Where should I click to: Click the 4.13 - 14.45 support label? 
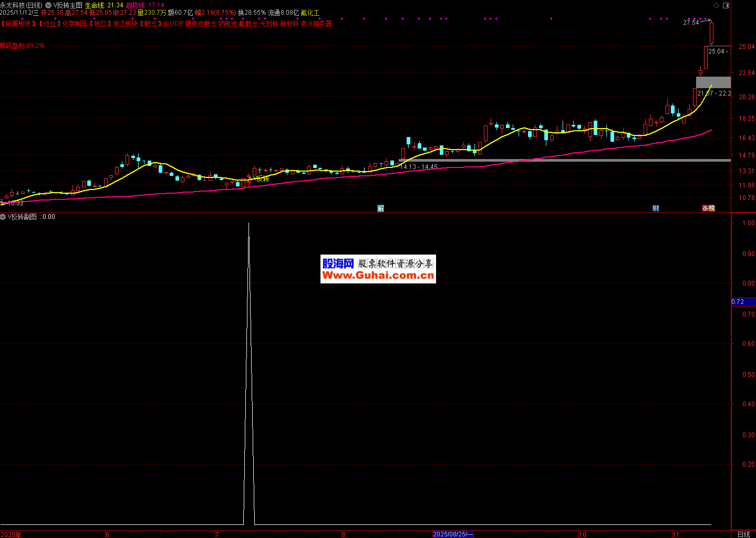[x=420, y=167]
